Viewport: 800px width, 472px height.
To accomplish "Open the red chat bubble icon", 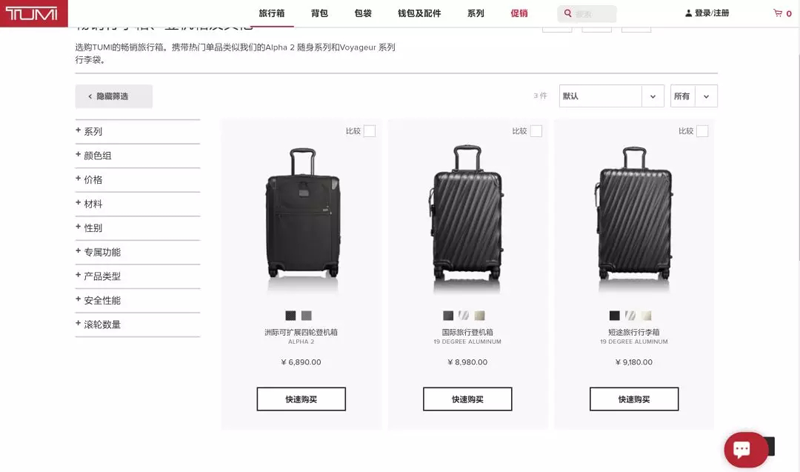I will coord(745,450).
